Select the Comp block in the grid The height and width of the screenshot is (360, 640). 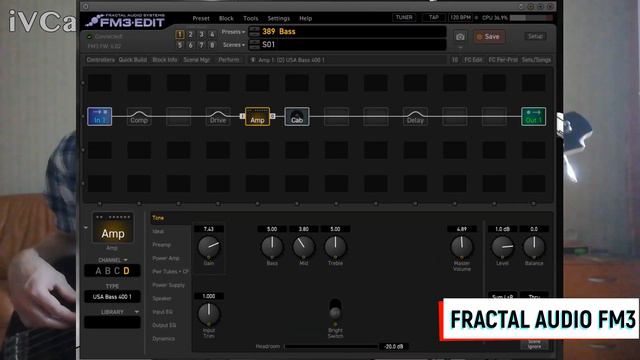tap(139, 117)
